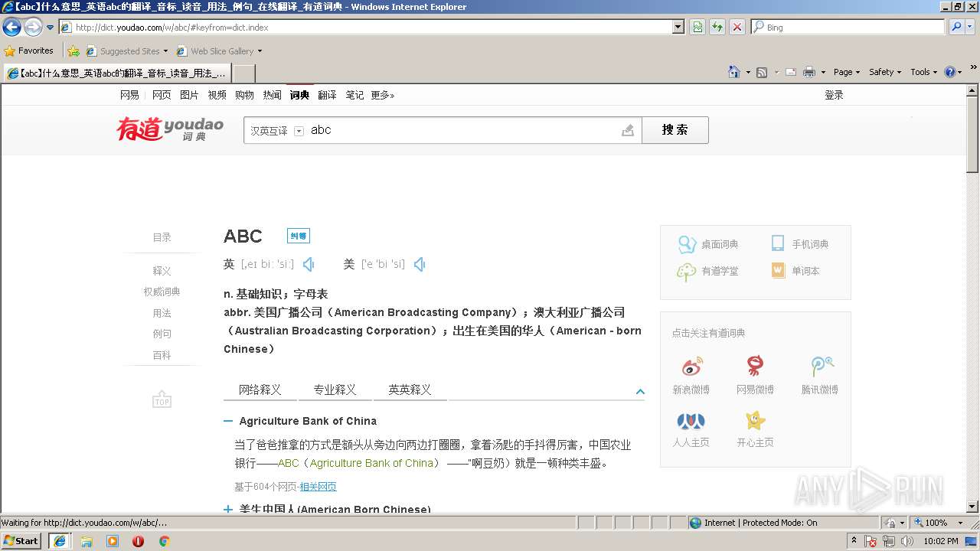Open 翻译 in the top navigation

pyautogui.click(x=327, y=95)
